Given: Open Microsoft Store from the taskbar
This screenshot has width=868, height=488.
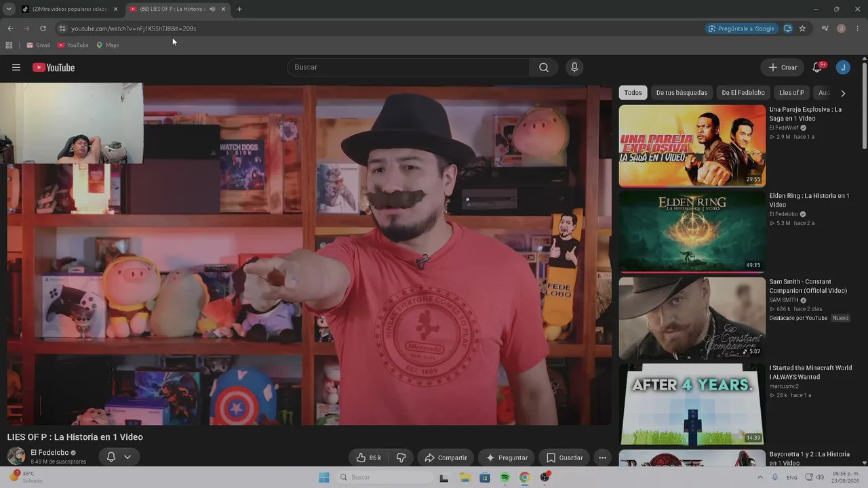Looking at the screenshot, I should pyautogui.click(x=485, y=477).
